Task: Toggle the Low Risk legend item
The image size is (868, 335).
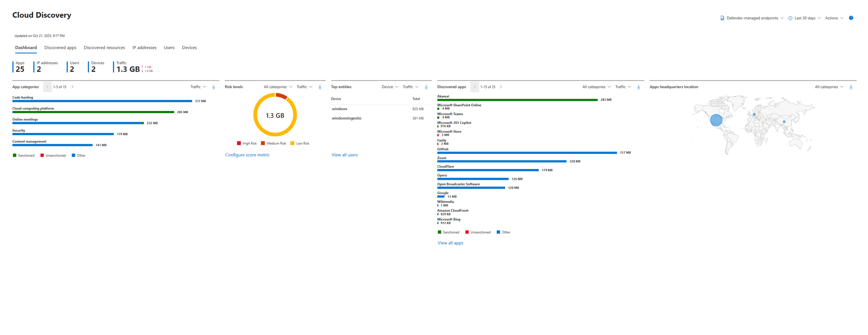Action: point(300,143)
